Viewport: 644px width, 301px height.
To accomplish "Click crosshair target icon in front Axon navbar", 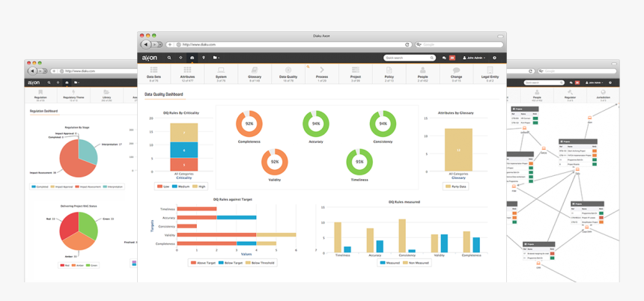I will tap(180, 58).
